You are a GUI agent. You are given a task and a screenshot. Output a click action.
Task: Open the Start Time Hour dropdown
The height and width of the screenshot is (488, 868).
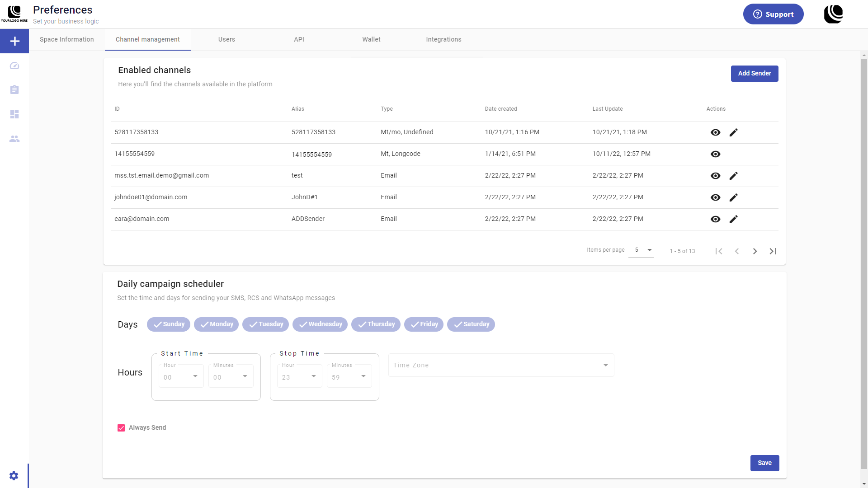[181, 377]
